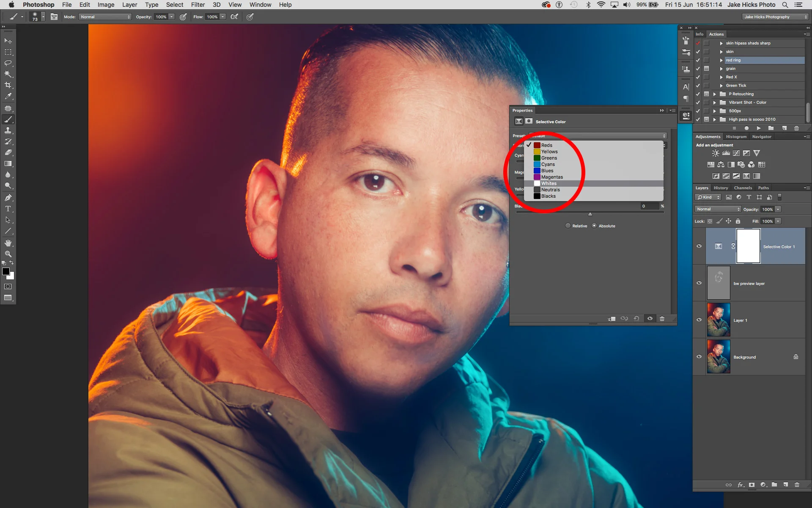Hide the Background layer
812x508 pixels.
(699, 356)
